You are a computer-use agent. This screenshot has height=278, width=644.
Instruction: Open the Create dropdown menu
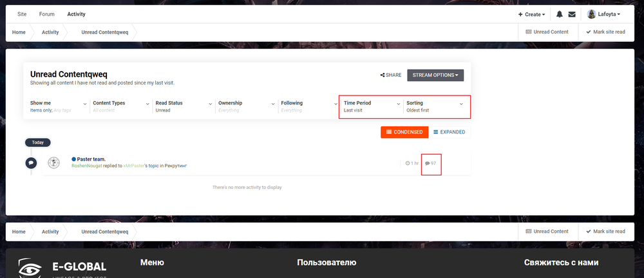(x=531, y=14)
